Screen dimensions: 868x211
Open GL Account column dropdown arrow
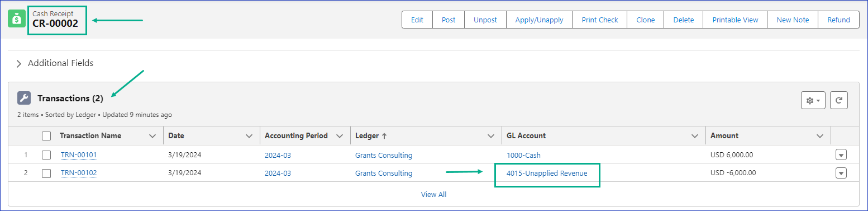click(x=695, y=136)
